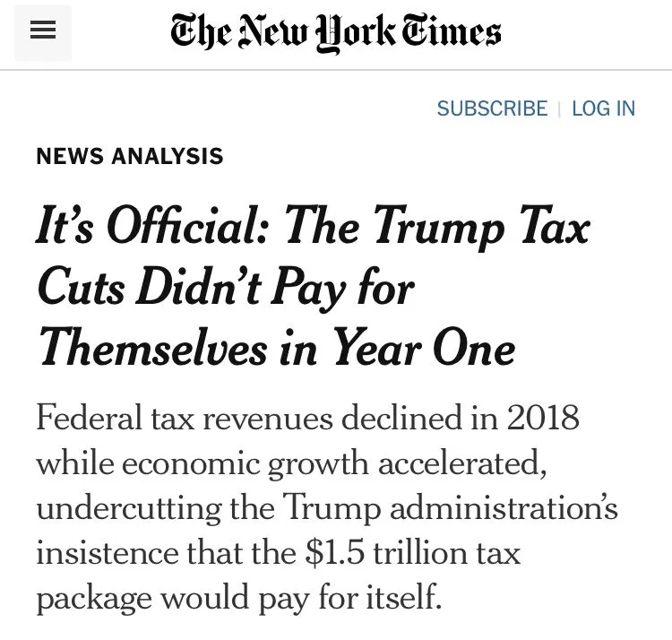Open the hamburger navigation menu
Viewport: 672px width, 640px height.
[x=42, y=31]
